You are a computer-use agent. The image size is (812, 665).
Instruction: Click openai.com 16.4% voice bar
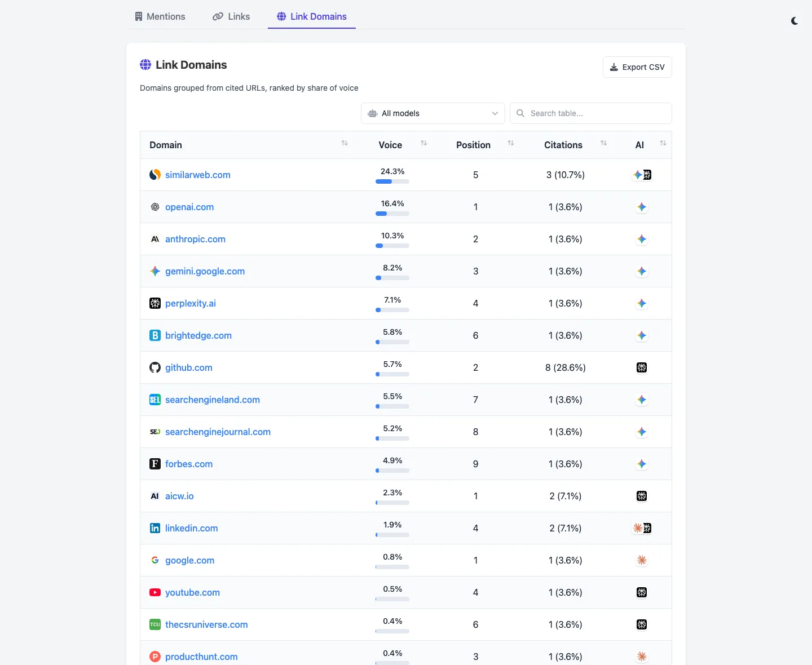tap(392, 214)
